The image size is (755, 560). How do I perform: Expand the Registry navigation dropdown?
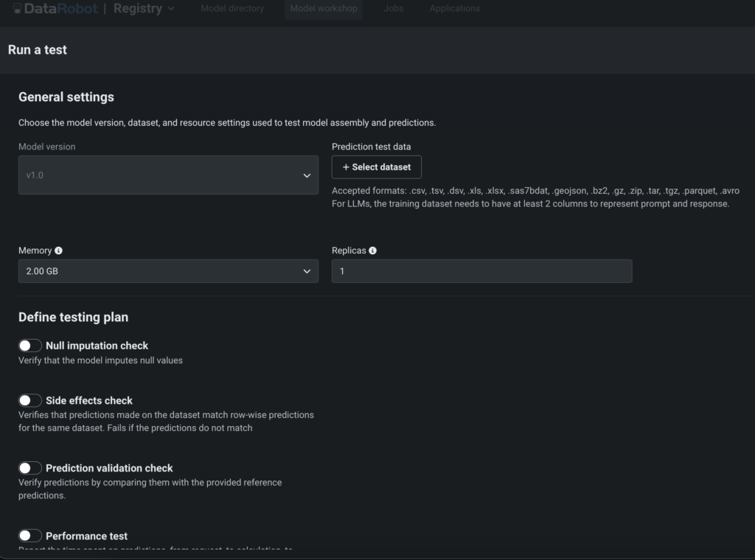pyautogui.click(x=170, y=9)
